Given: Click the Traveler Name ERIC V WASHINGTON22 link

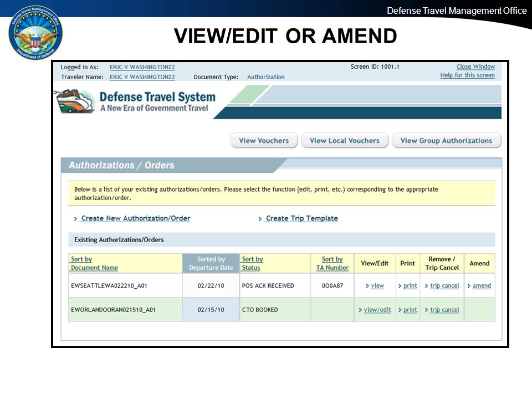Looking at the screenshot, I should pos(142,77).
